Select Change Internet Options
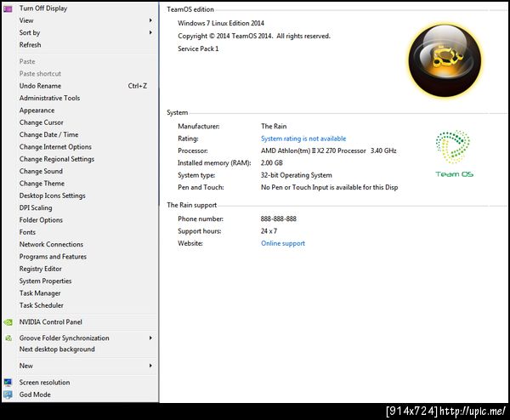The image size is (510, 420). 55,147
